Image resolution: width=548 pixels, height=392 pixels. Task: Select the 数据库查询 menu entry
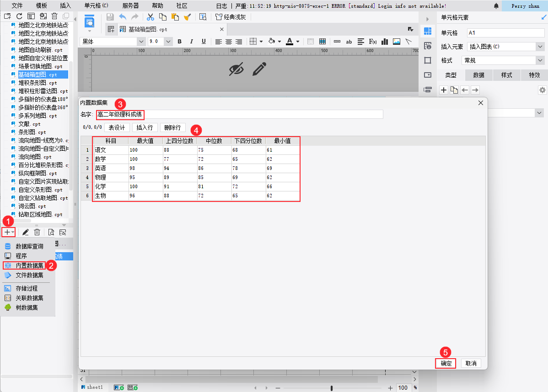(29, 246)
